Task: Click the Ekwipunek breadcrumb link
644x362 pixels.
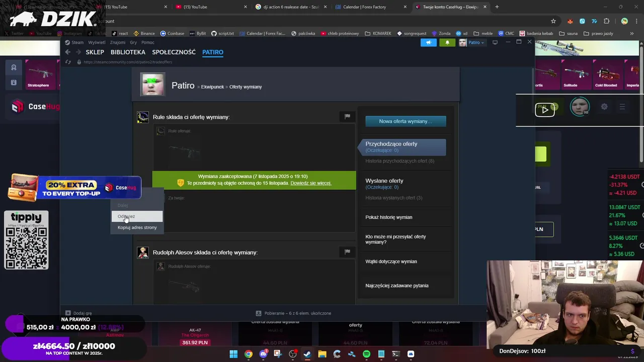Action: pos(212,87)
